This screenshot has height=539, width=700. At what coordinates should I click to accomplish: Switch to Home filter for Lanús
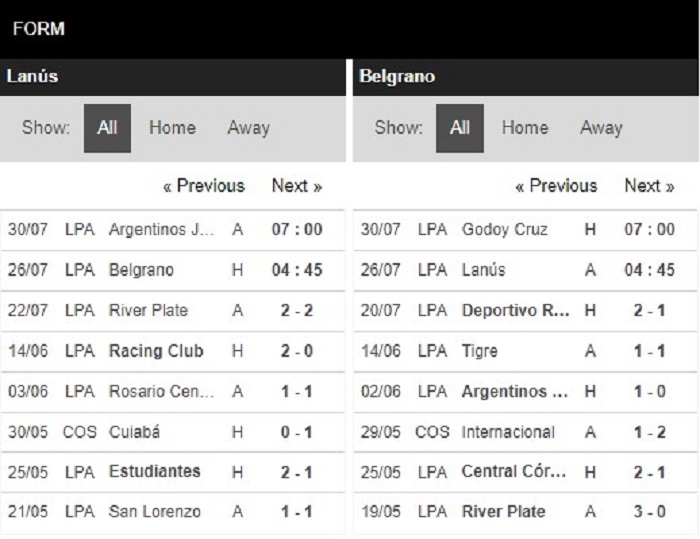[172, 128]
